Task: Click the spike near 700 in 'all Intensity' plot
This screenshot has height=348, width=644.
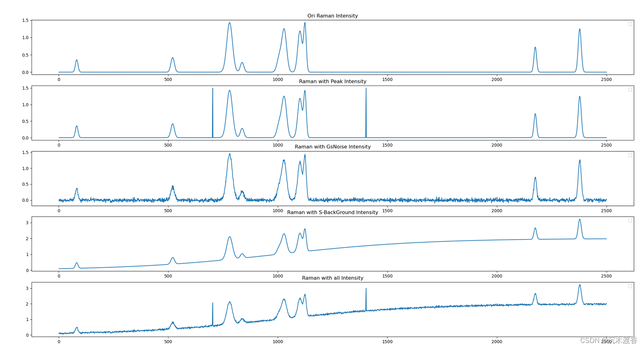Action: pos(213,314)
